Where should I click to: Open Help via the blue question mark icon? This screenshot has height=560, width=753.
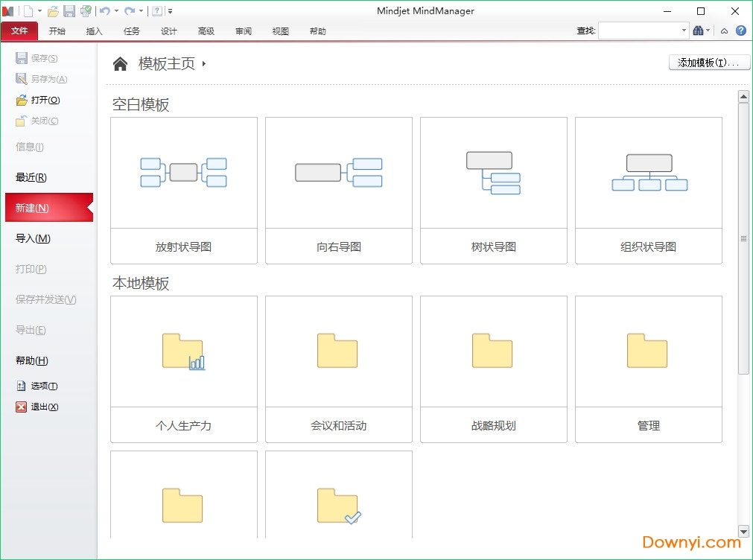pos(741,31)
